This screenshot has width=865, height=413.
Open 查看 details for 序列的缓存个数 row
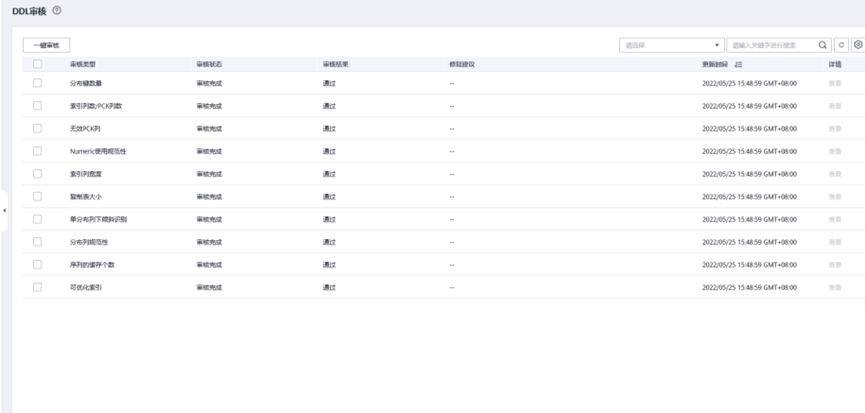point(835,265)
